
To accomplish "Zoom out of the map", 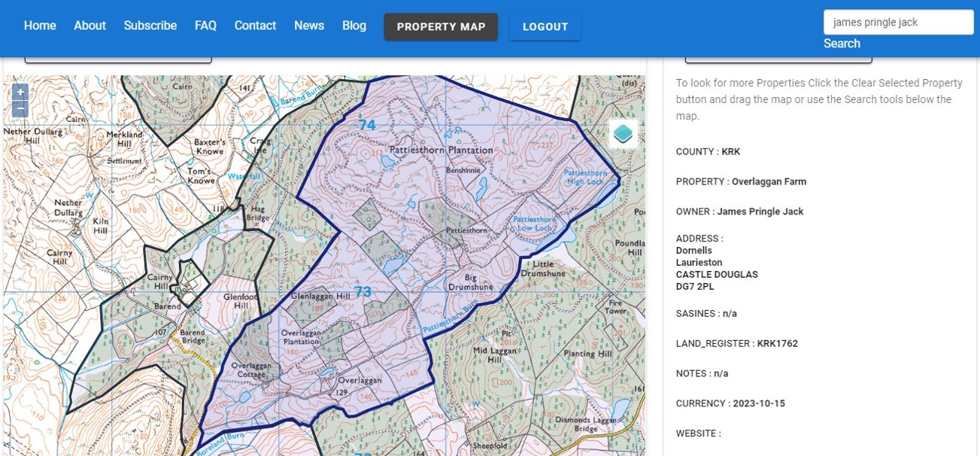I will pos(20,110).
